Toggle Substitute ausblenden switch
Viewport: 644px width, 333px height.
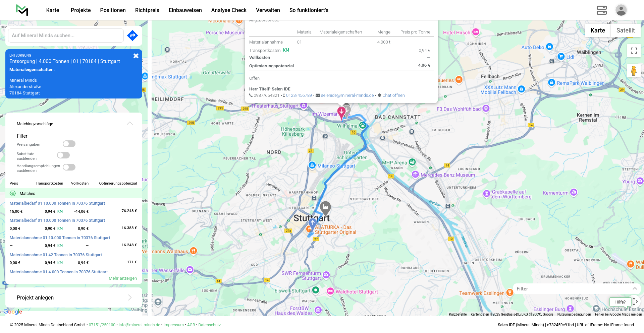tap(63, 155)
